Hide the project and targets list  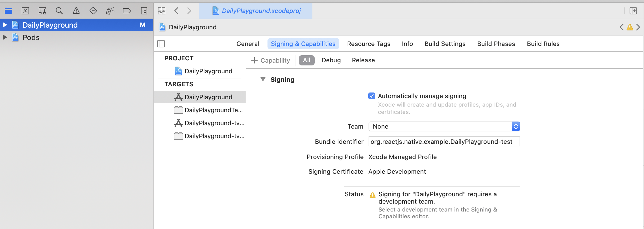[161, 44]
